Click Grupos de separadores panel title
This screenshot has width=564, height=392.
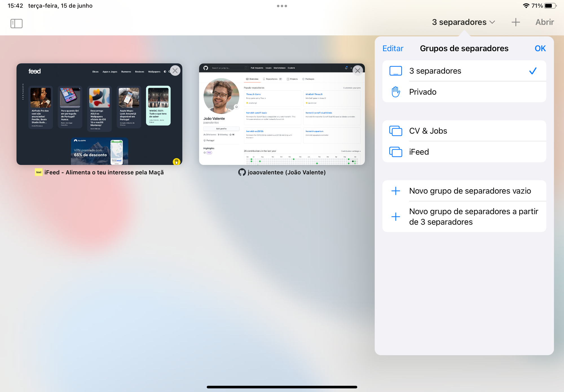tap(464, 48)
